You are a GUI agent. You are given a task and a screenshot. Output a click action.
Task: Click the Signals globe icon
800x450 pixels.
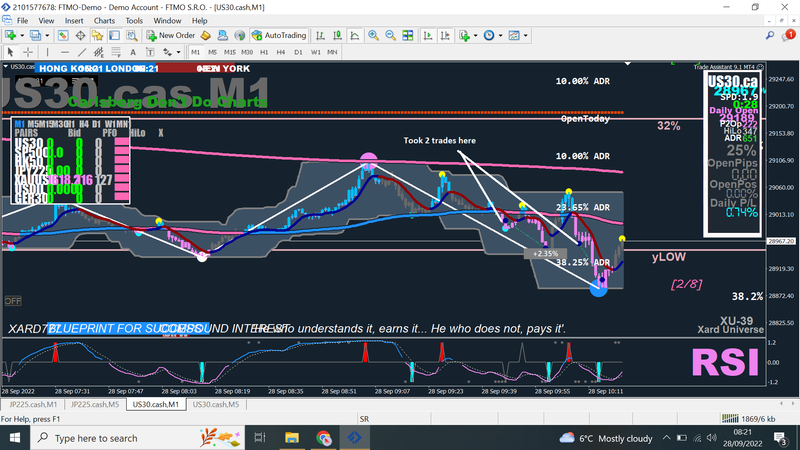(239, 35)
